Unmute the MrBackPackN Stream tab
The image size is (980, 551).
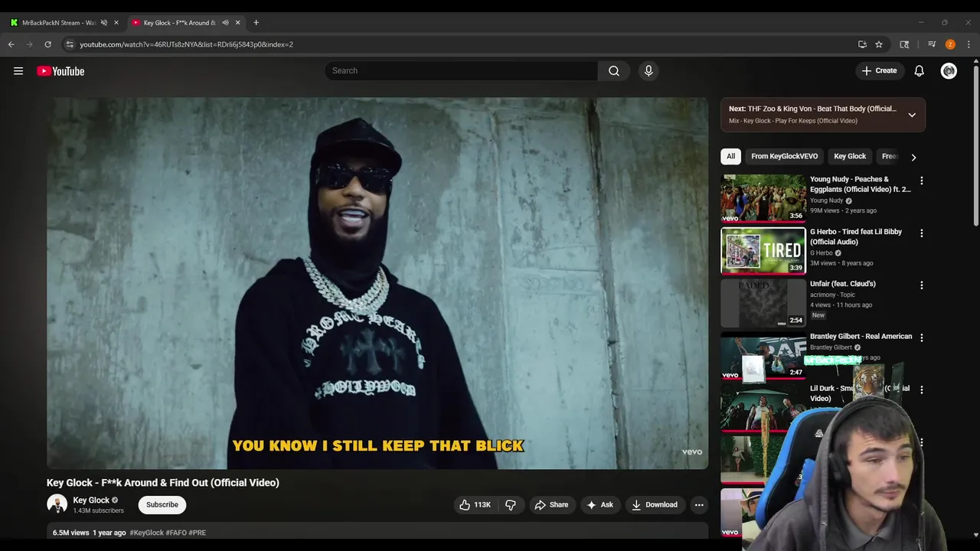click(104, 23)
